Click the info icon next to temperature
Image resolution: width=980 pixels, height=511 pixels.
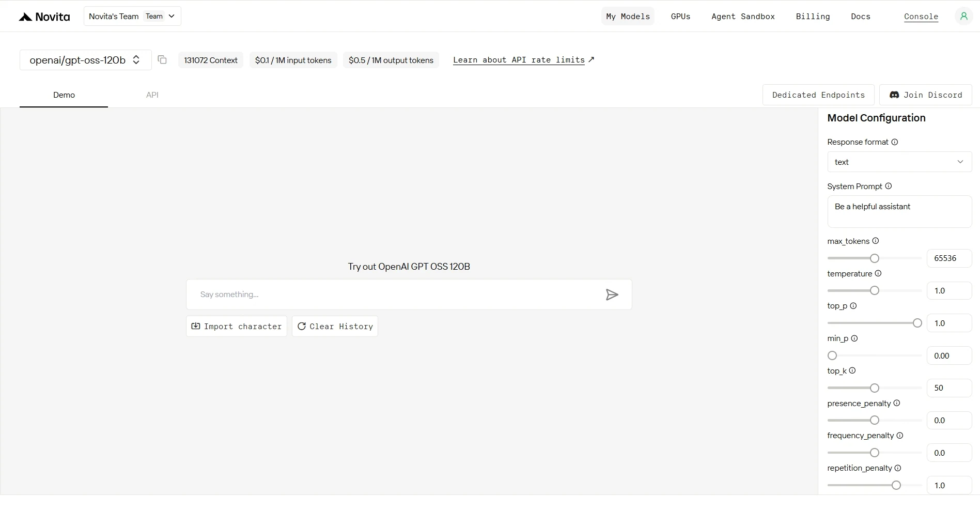click(878, 273)
